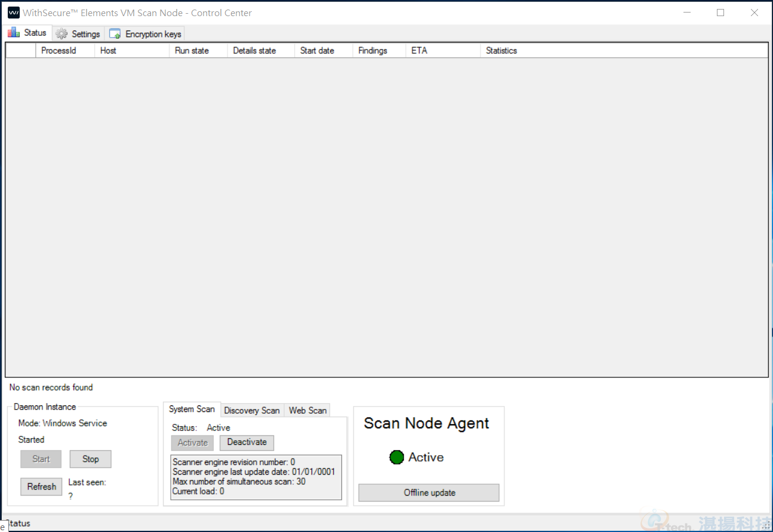Open the Offline update dialog
The width and height of the screenshot is (773, 532).
click(429, 493)
